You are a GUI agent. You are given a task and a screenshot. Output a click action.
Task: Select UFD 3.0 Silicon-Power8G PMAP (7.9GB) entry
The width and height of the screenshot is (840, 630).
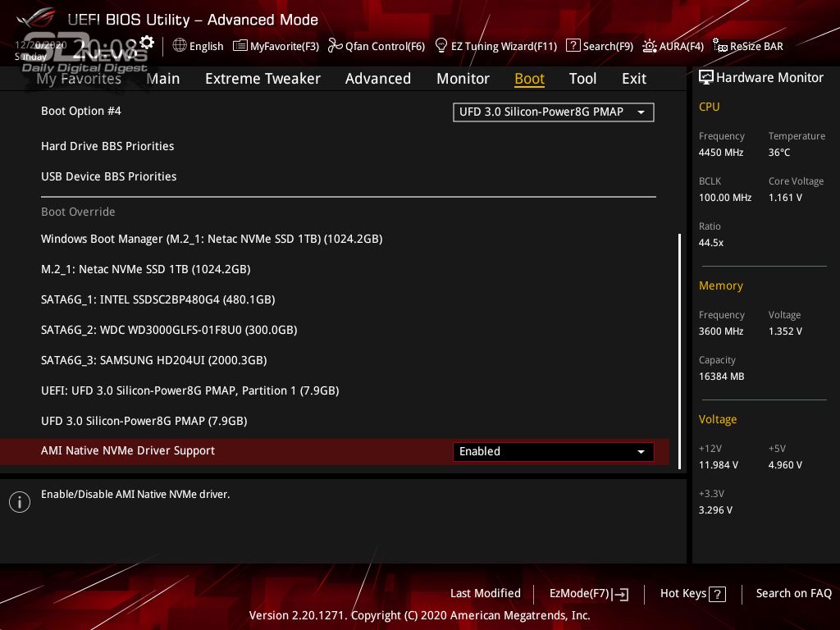click(x=144, y=421)
